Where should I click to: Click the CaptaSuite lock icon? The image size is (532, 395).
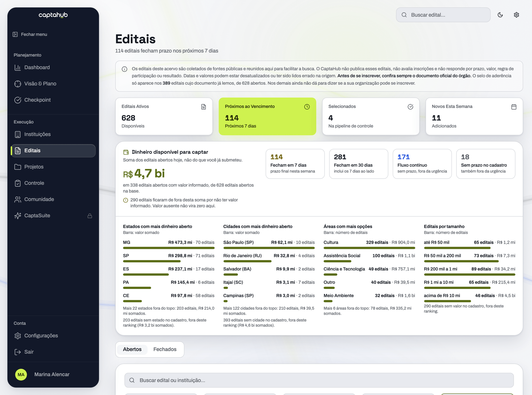pyautogui.click(x=90, y=216)
